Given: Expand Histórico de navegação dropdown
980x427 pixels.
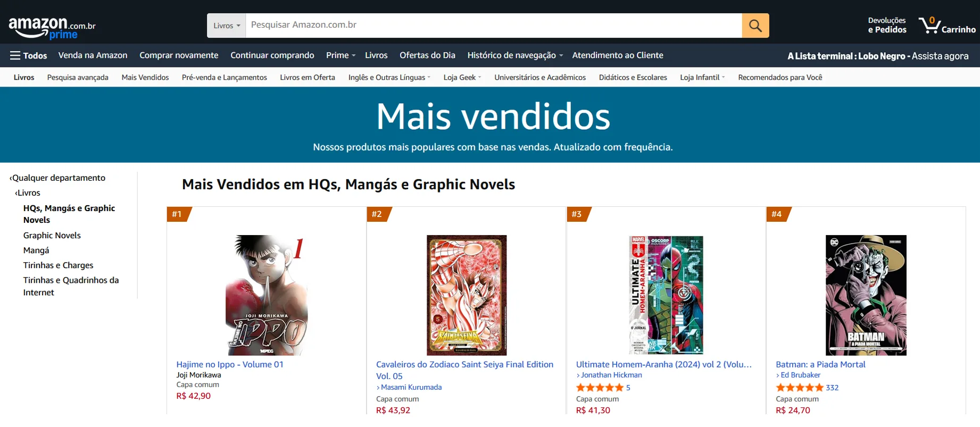Looking at the screenshot, I should point(515,55).
